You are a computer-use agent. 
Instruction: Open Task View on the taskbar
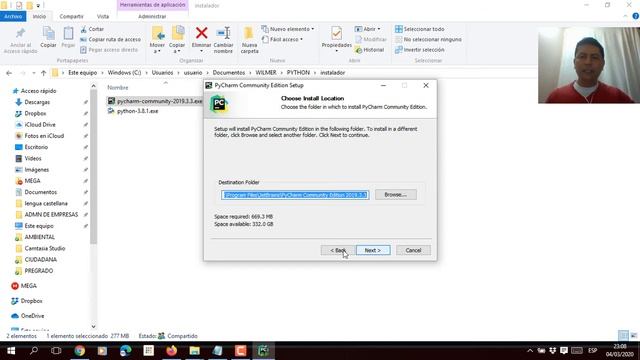[56, 351]
